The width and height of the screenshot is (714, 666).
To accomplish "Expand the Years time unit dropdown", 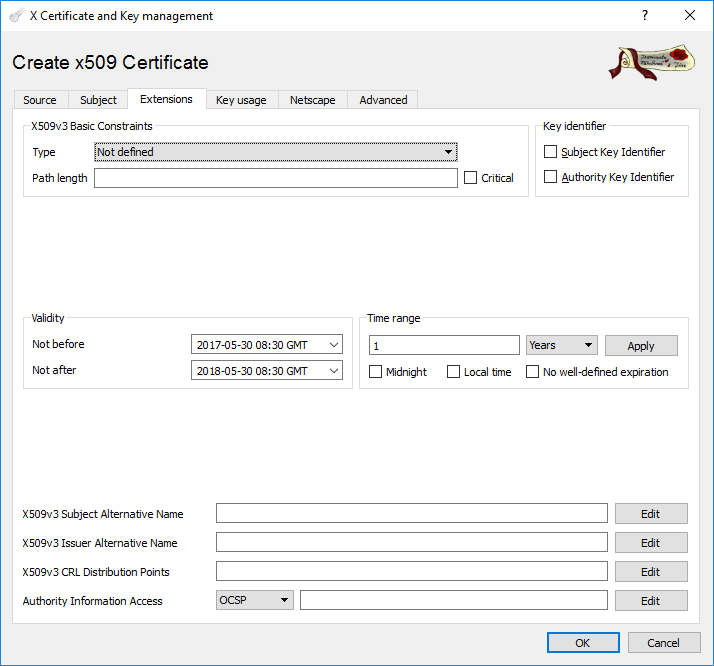I will point(561,345).
